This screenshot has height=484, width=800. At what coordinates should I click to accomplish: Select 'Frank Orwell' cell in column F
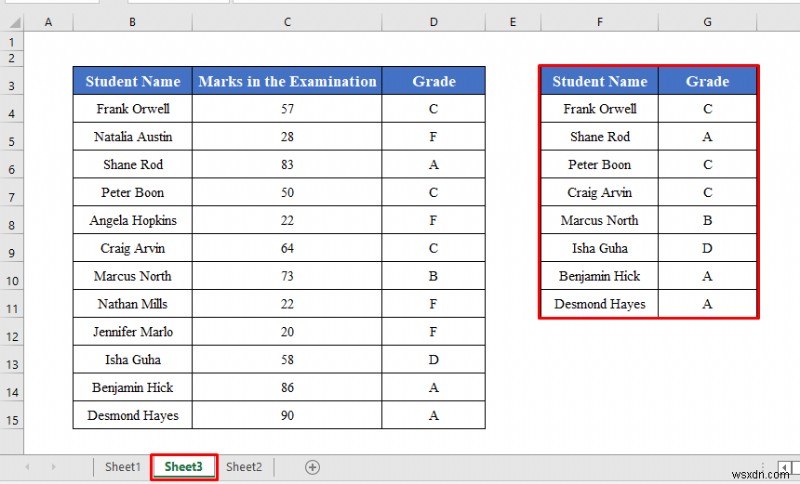[x=599, y=109]
